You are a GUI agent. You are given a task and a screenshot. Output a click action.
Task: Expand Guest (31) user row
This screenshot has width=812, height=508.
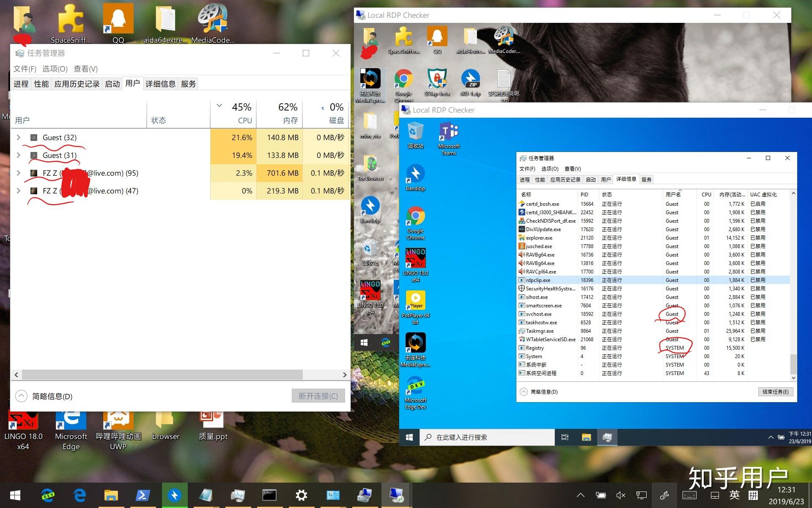pyautogui.click(x=19, y=155)
